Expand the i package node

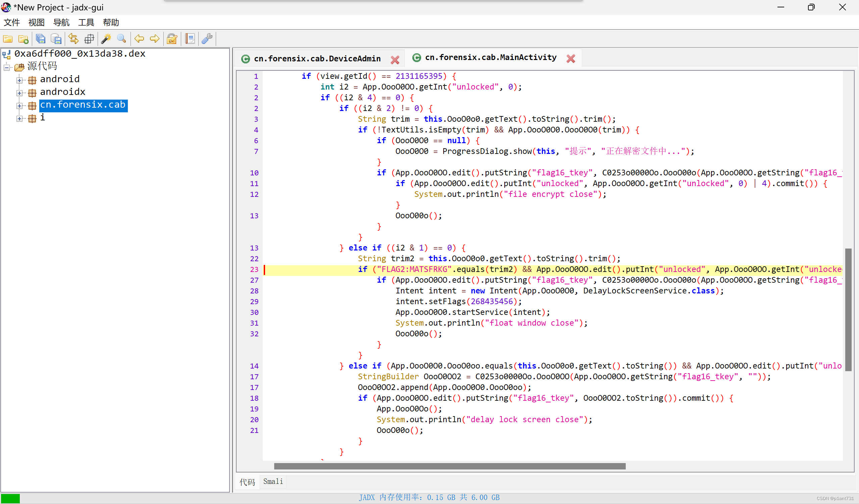pyautogui.click(x=19, y=118)
